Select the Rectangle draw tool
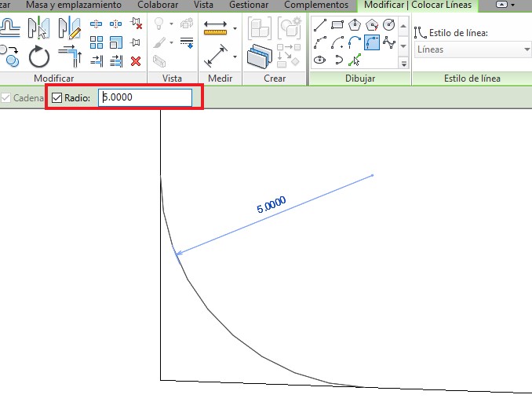 [x=337, y=25]
